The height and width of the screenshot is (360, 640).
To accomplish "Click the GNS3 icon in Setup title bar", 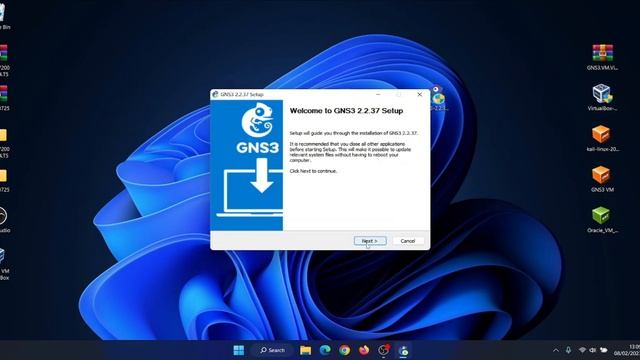I will click(x=215, y=94).
